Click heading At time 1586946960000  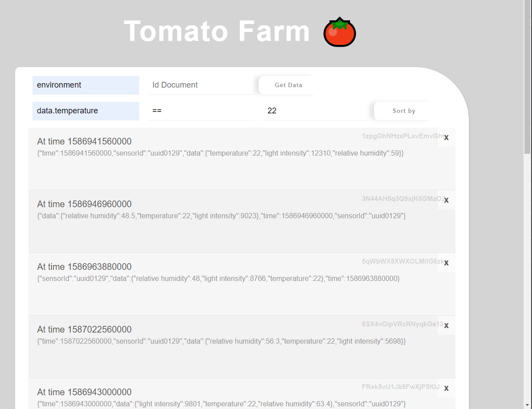[x=84, y=204]
